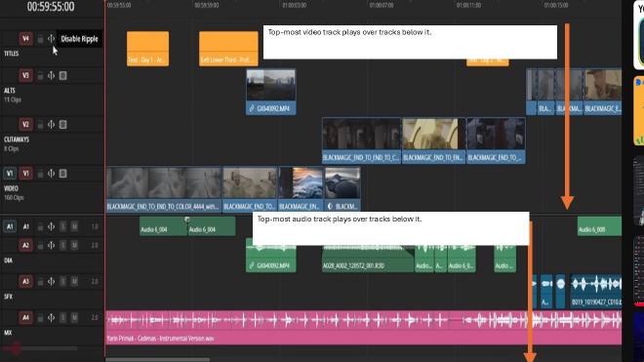The height and width of the screenshot is (362, 644).
Task: Select the pink Cadenas Instrumental music clip
Action: 364,328
